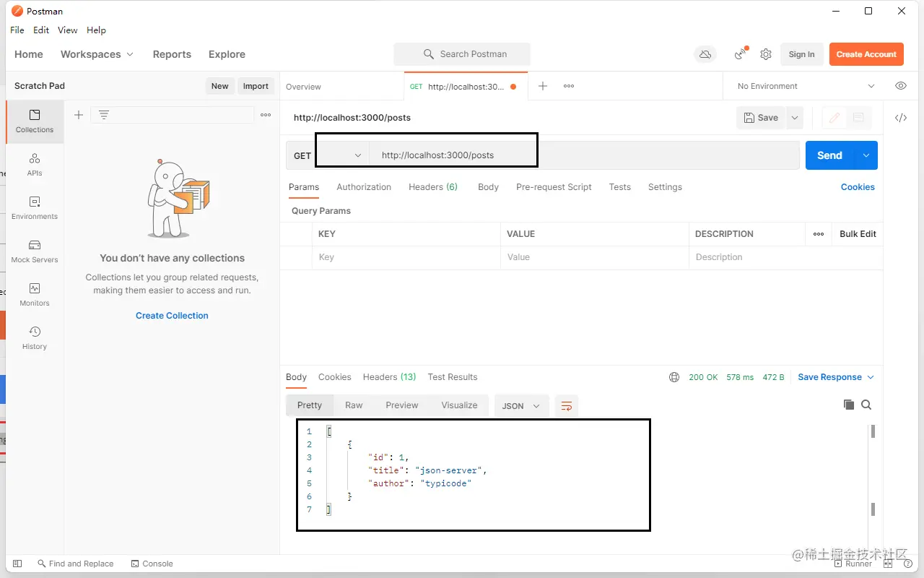924x578 pixels.
Task: Toggle the sidebar using the bottom-left icon
Action: 17,564
